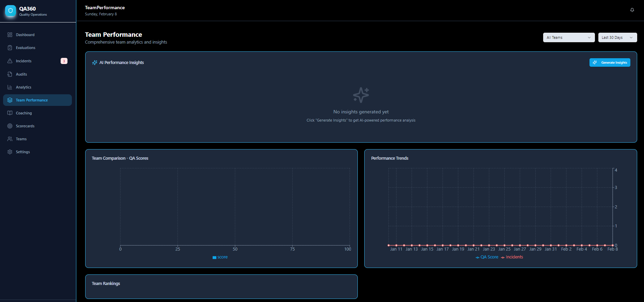
Task: Click the Settings gear icon
Action: click(10, 152)
